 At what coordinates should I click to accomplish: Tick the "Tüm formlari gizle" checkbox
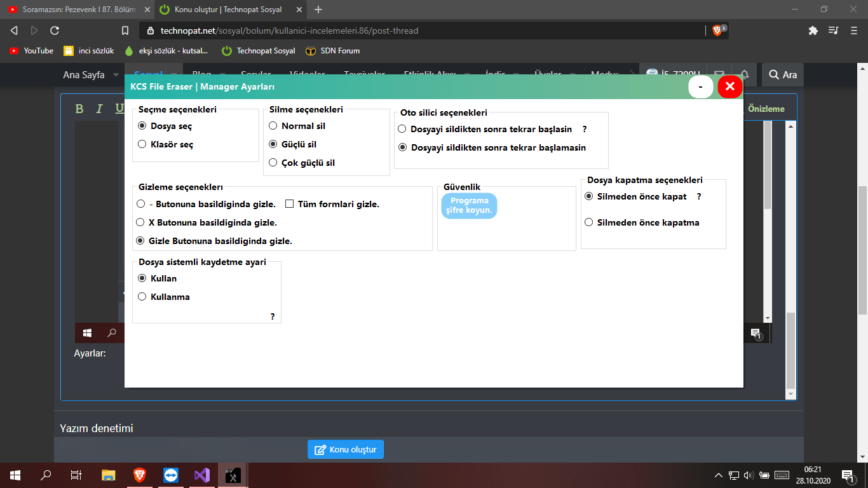332,205
